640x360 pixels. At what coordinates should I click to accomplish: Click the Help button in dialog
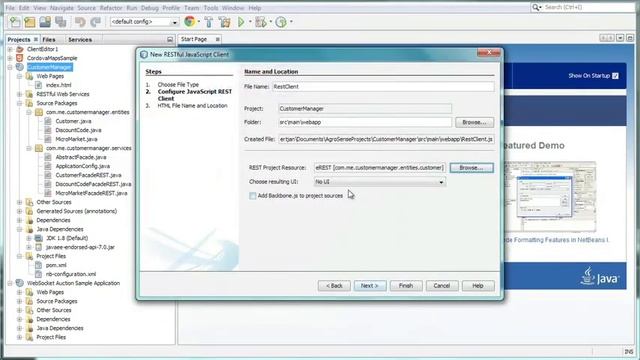[478, 286]
